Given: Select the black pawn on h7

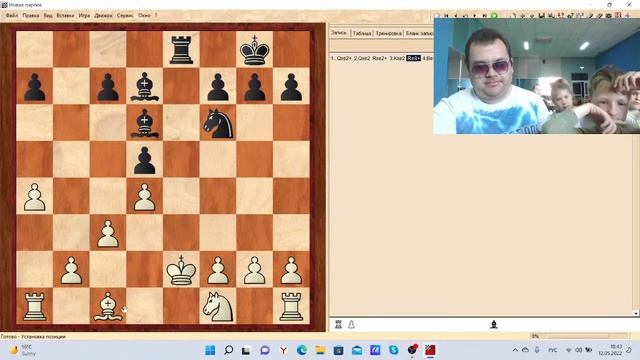Looking at the screenshot, I should pos(291,87).
